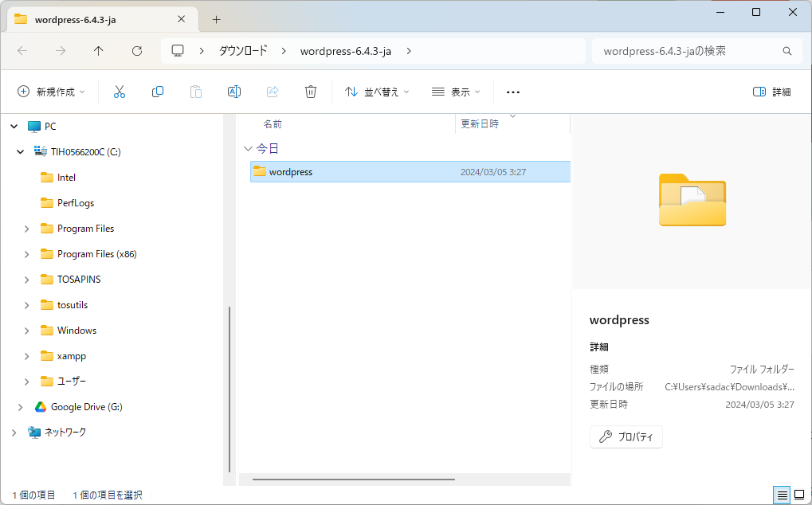Collapse the TIH0566200C (C:) drive node

tap(20, 151)
